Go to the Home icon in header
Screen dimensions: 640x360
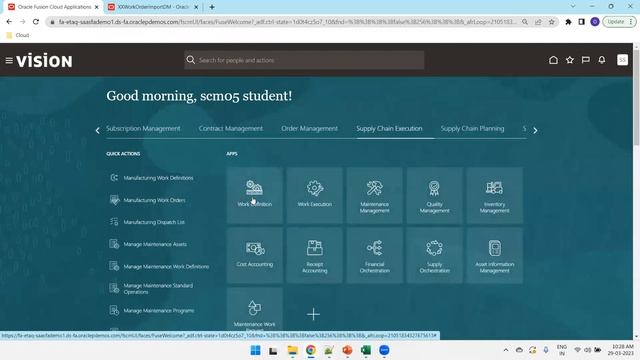coord(553,60)
